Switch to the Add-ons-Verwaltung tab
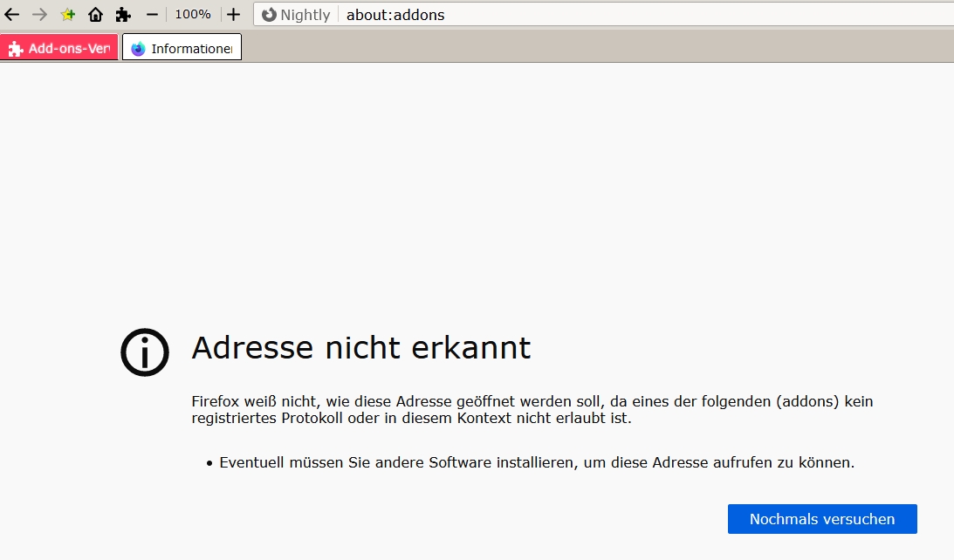Viewport: 954px width, 560px height. (59, 48)
